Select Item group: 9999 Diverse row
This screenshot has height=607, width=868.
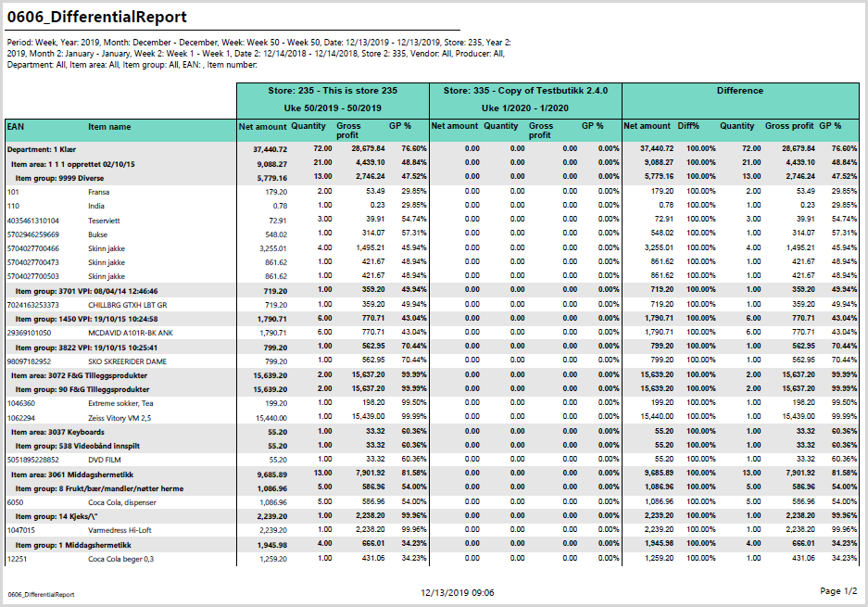57,176
